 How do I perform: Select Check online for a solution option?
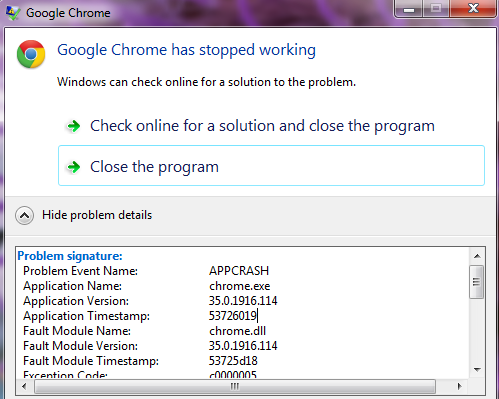[x=262, y=126]
